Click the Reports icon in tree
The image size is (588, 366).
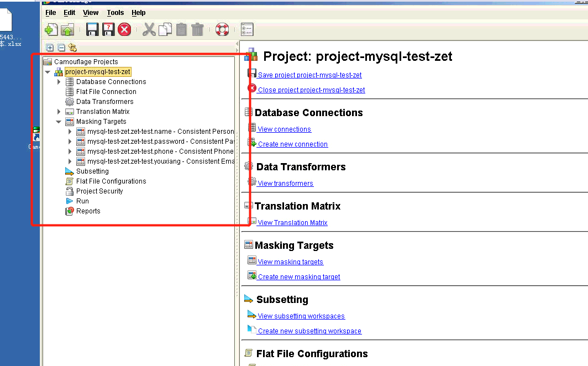click(70, 211)
